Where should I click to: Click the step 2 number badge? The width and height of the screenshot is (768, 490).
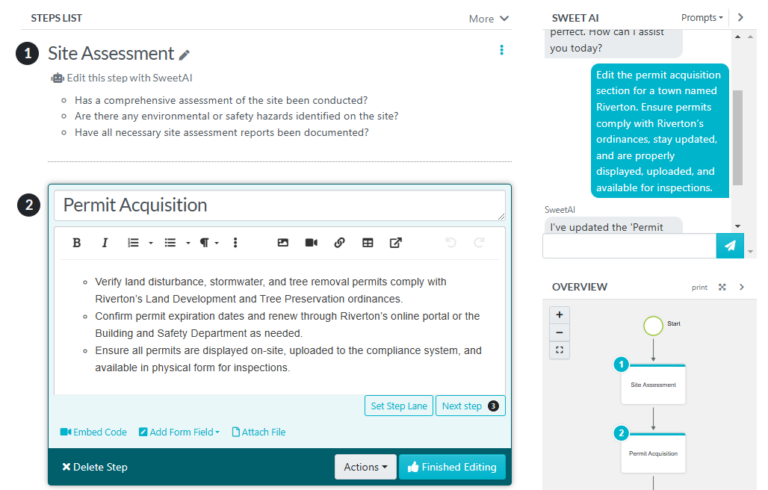29,205
